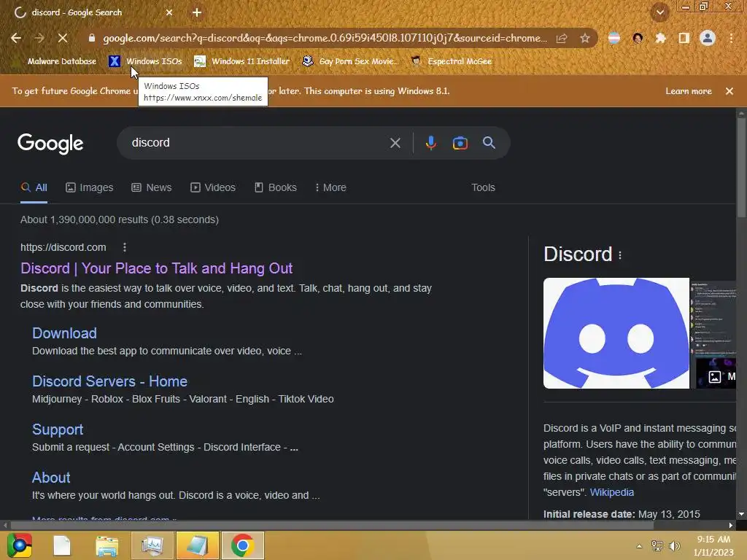747x560 pixels.
Task: Open the tab search dropdown arrow
Action: click(659, 12)
